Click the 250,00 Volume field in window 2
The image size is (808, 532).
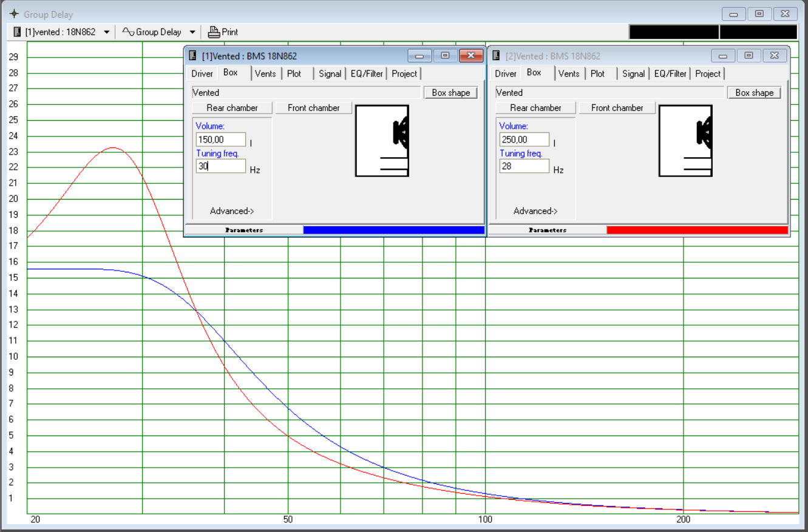click(x=525, y=140)
